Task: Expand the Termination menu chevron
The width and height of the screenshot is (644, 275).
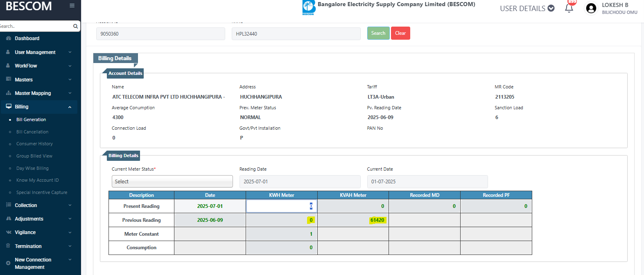Action: click(x=70, y=246)
